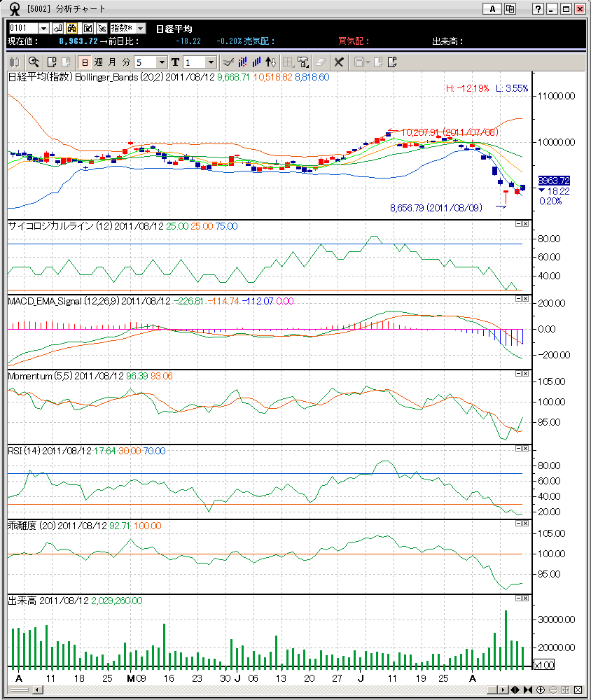Open chart settings icon next to eraser
Image resolution: width=591 pixels, height=700 pixels.
pyautogui.click(x=303, y=62)
